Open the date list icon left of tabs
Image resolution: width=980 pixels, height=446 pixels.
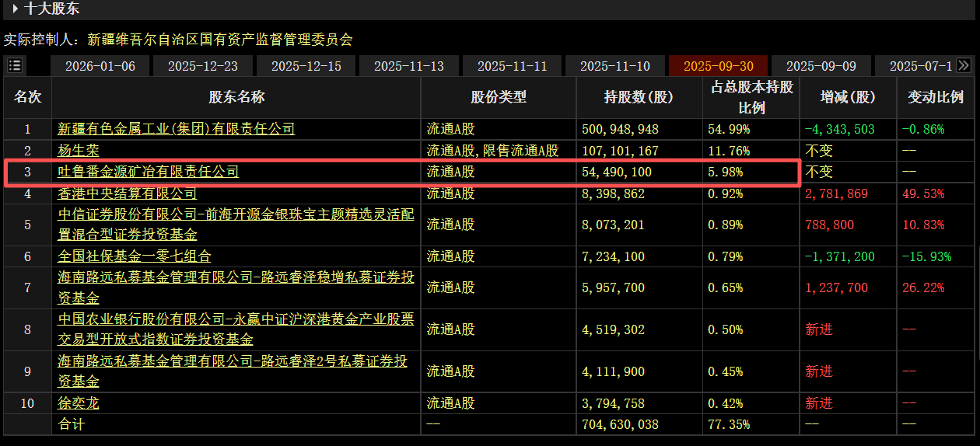(x=15, y=66)
